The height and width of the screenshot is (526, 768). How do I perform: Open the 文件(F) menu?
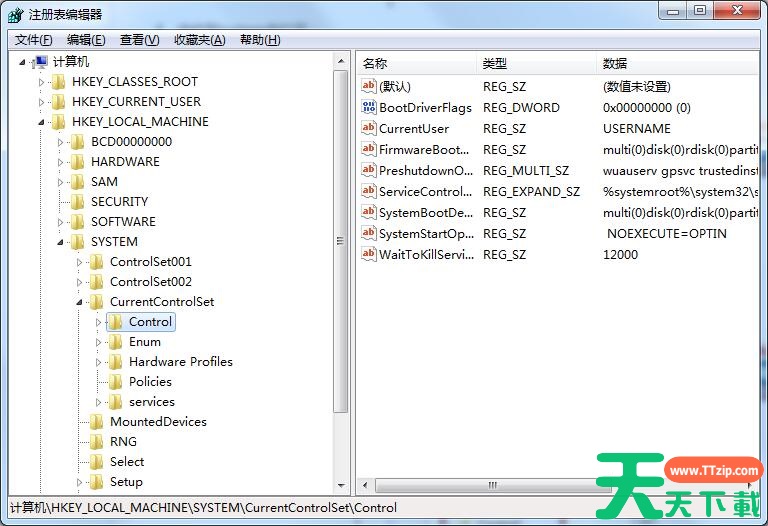33,40
